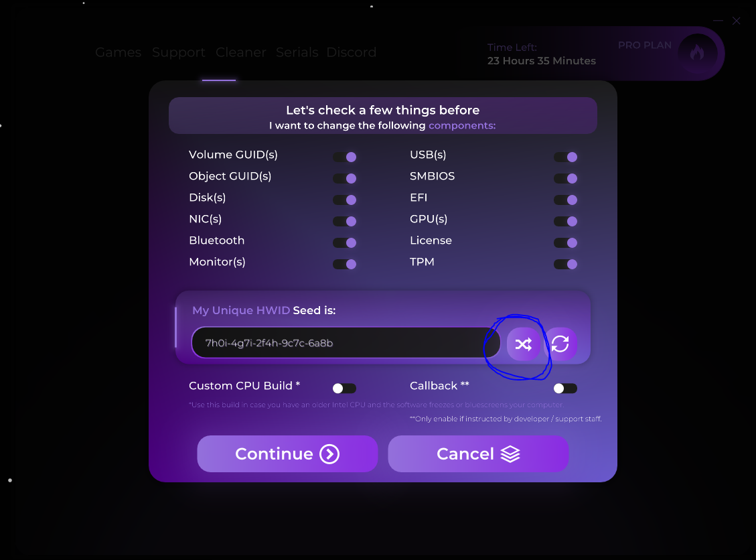756x560 pixels.
Task: Turn off the TPM toggle
Action: pos(565,264)
